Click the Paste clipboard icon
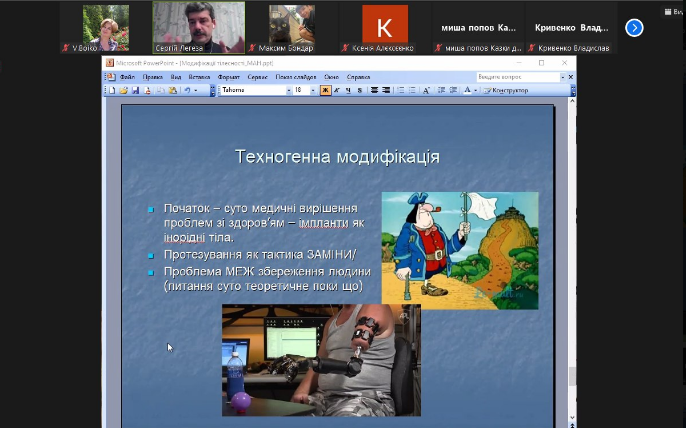Image resolution: width=686 pixels, height=428 pixels. (173, 90)
